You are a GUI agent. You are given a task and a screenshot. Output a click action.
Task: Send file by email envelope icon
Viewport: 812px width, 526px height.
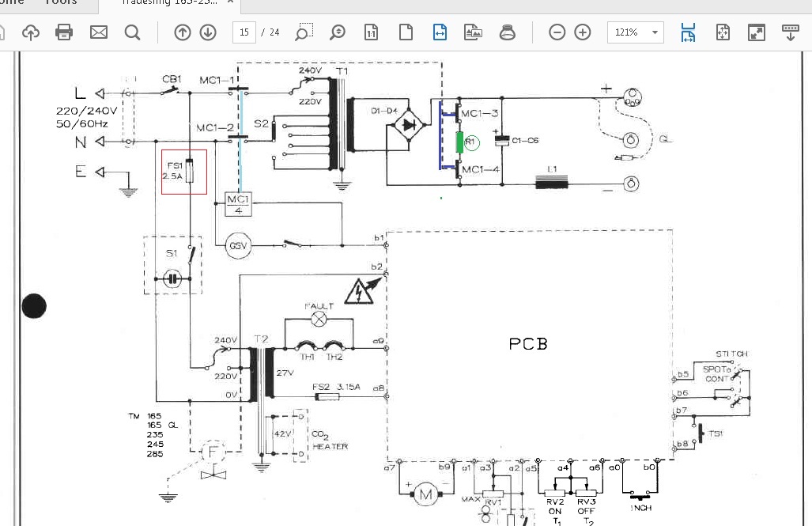click(x=98, y=32)
